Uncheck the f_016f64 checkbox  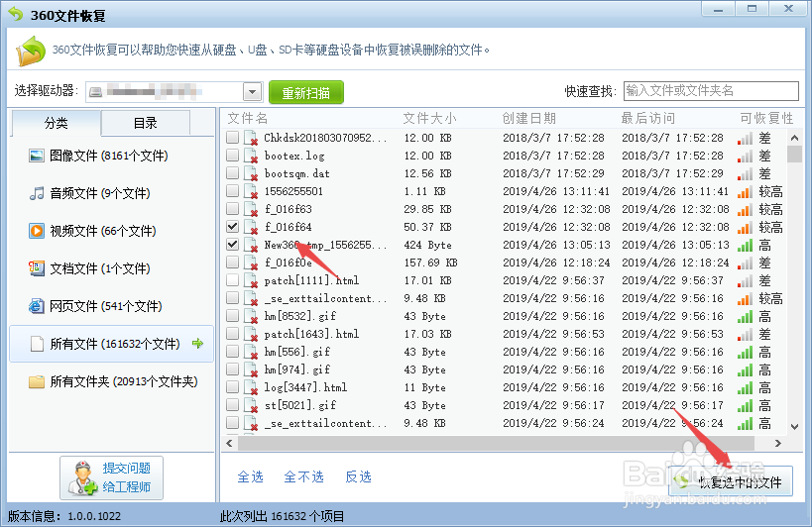(x=233, y=227)
